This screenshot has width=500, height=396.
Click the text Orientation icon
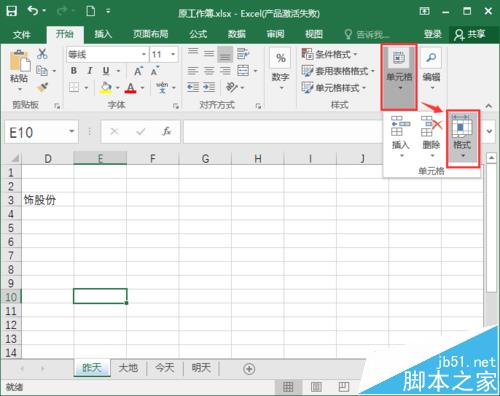232,87
